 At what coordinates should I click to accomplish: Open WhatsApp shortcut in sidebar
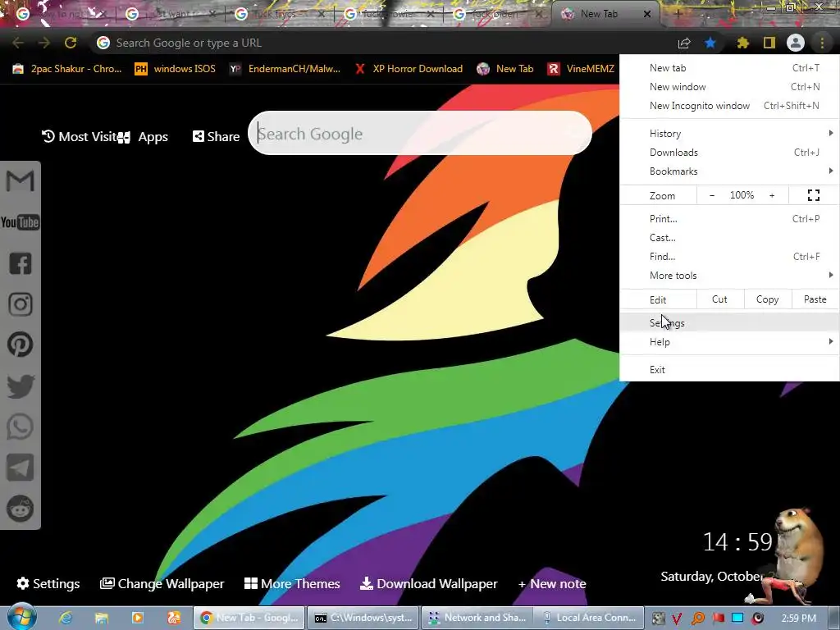click(x=21, y=427)
